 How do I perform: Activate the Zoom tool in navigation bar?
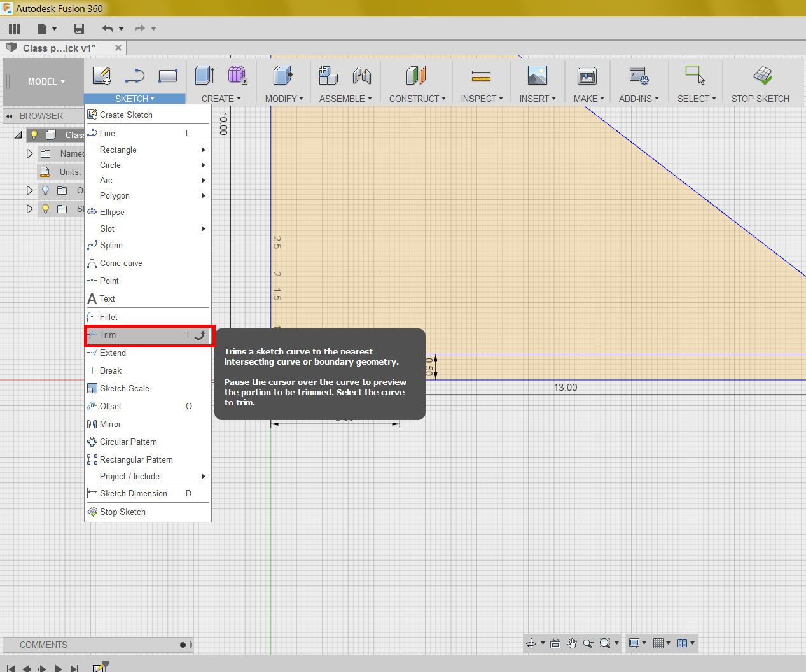tap(588, 643)
